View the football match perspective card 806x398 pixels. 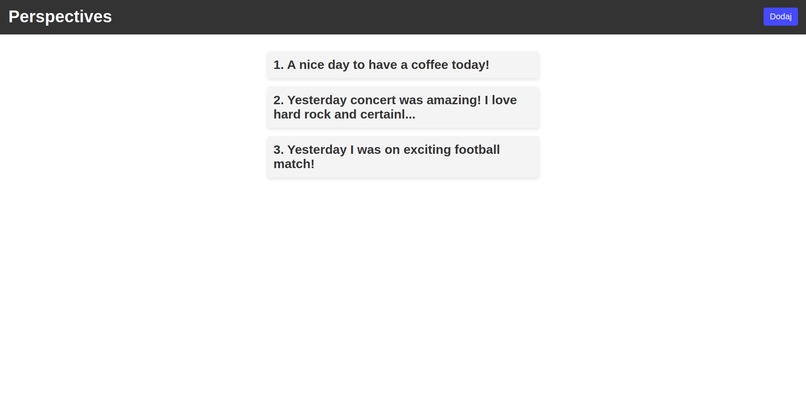click(x=403, y=157)
